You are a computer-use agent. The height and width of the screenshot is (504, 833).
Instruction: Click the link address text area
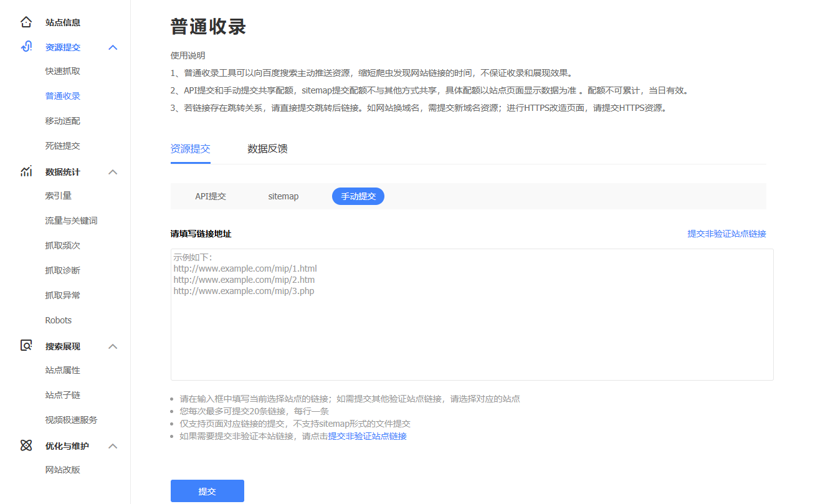coord(472,315)
